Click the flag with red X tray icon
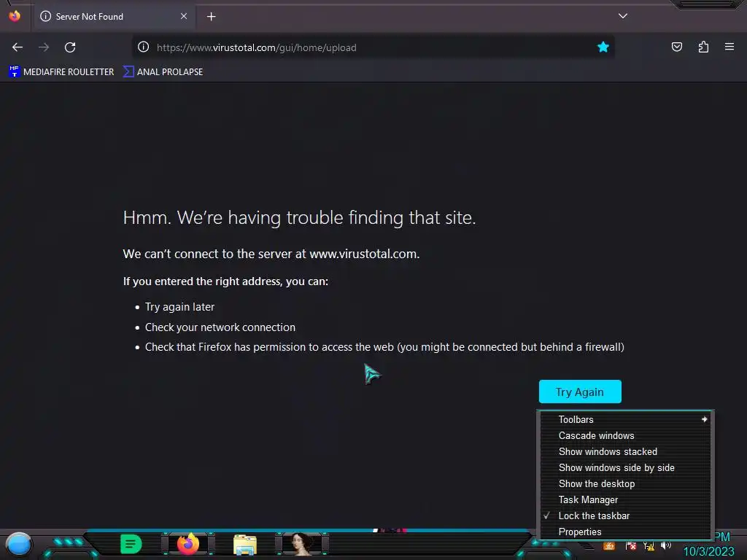Viewport: 747px width, 560px height. 631,546
